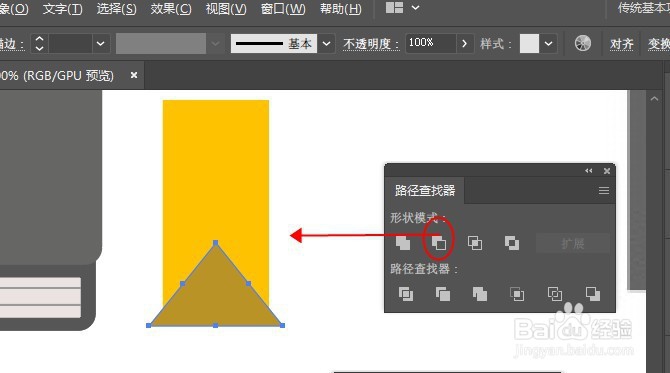Click the Outline pathfinder icon
Screen dimensions: 670x373
click(555, 294)
